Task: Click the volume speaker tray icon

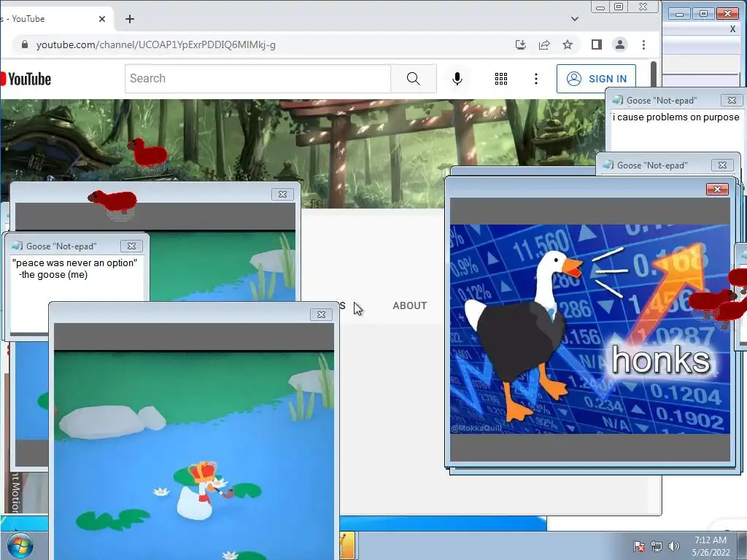Action: click(x=673, y=546)
